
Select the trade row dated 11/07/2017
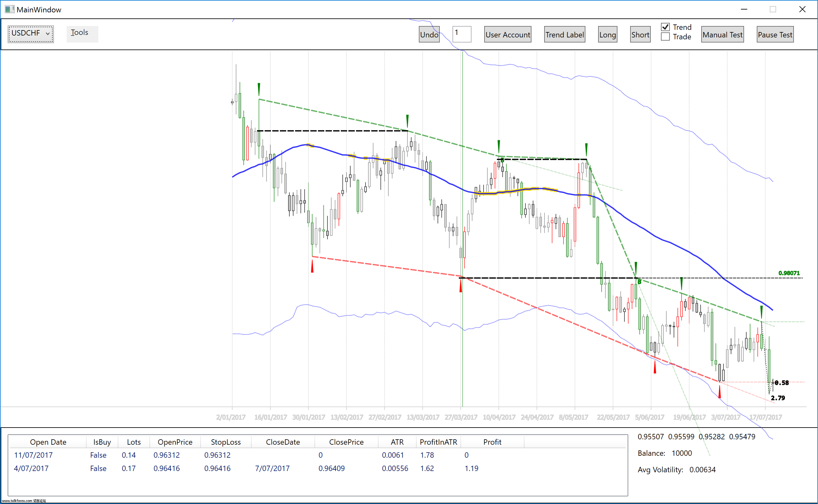click(x=318, y=455)
